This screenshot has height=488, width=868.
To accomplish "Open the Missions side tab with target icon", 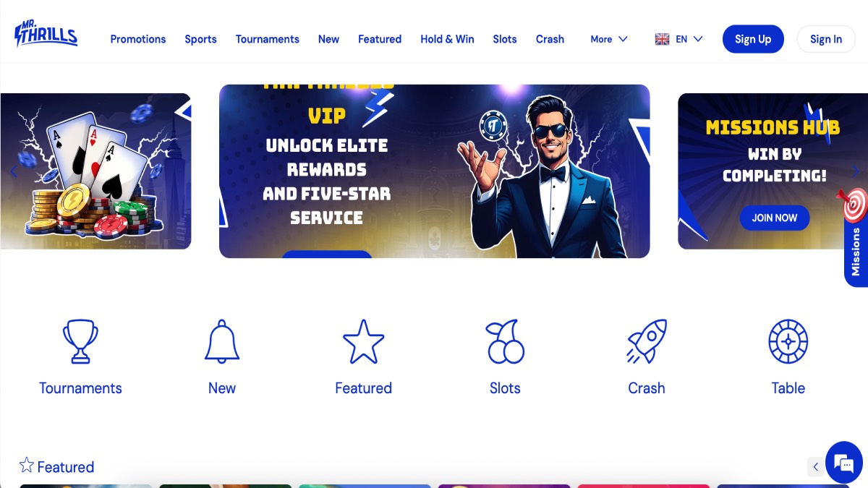I will pos(856,239).
